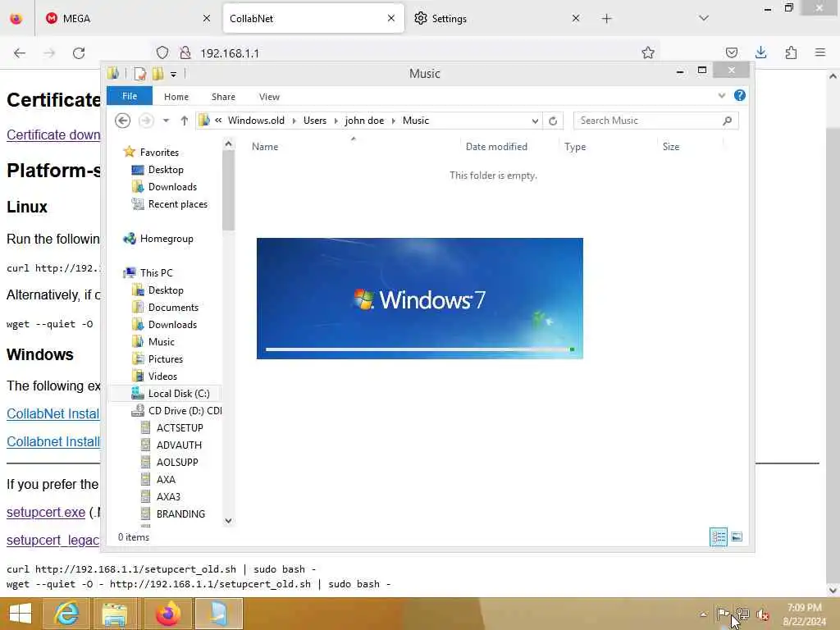Open Firefox hamburger application menu
The image size is (840, 630).
pos(820,52)
